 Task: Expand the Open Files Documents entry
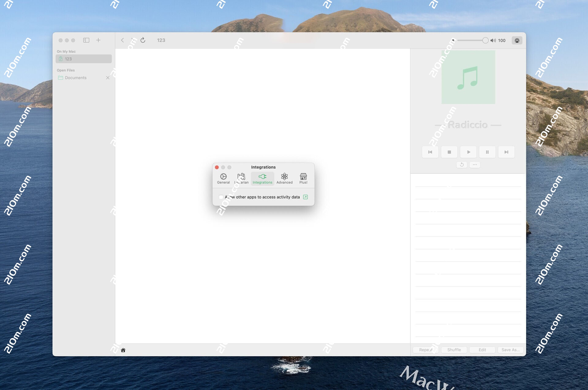click(75, 78)
